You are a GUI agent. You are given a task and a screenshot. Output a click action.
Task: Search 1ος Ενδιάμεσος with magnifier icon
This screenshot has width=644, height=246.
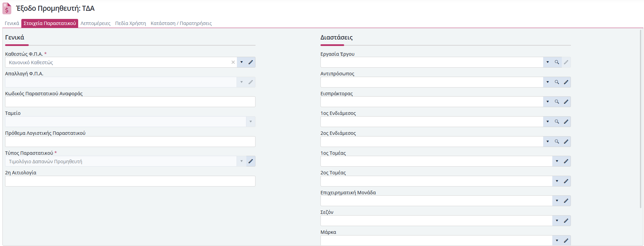[x=557, y=122]
